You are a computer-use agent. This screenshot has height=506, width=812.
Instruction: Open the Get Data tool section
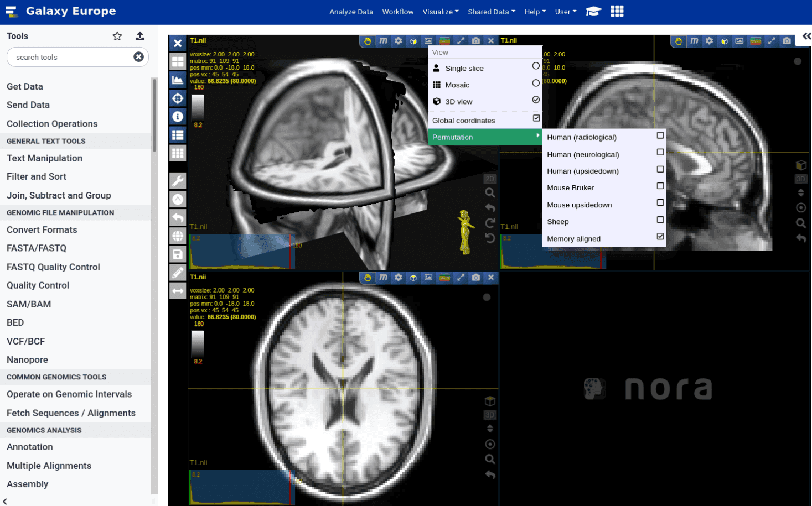click(x=25, y=87)
